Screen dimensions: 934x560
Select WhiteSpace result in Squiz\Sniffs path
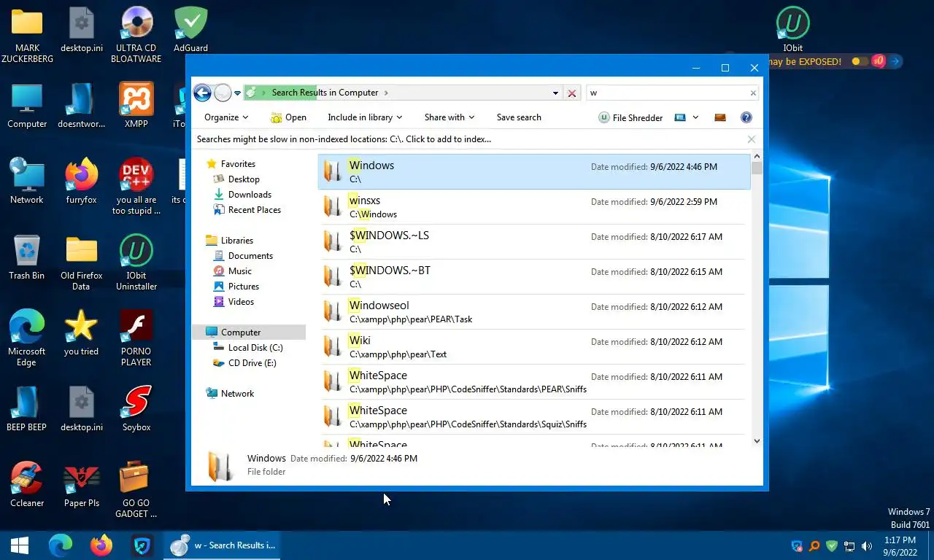pos(533,417)
